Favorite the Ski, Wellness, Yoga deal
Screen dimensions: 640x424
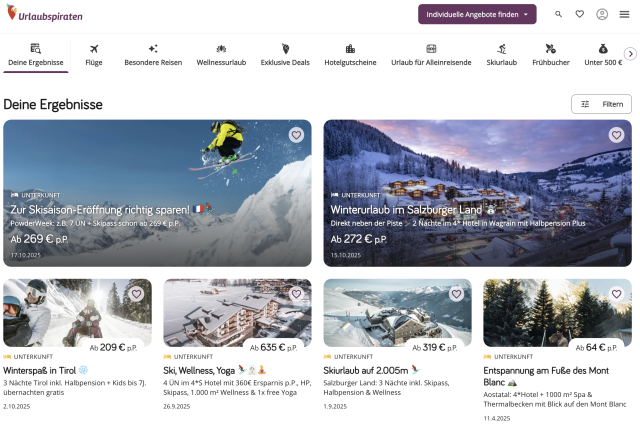(x=296, y=294)
